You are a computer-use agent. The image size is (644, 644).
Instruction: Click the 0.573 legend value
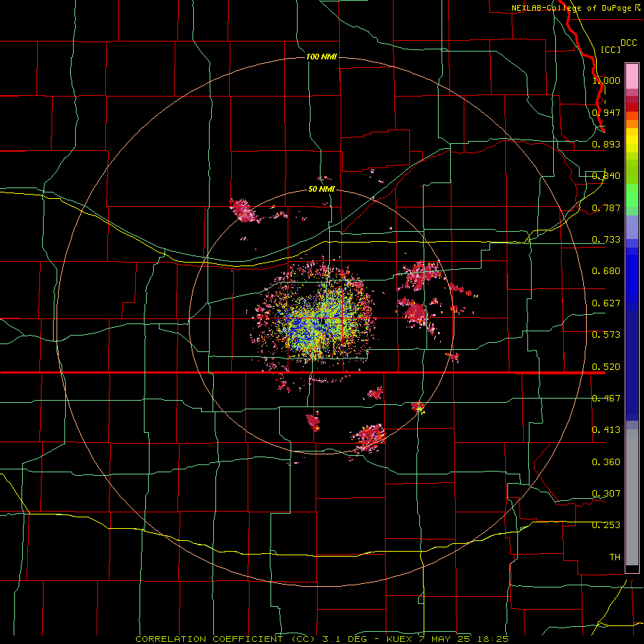(x=606, y=335)
